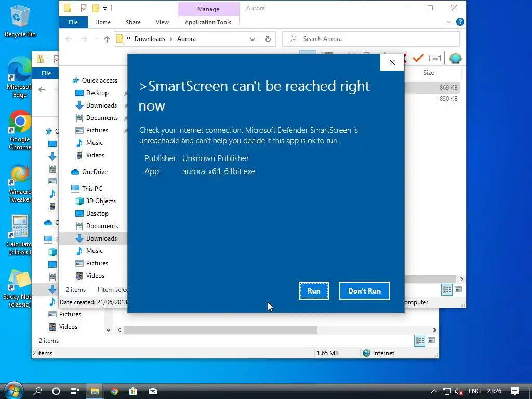Open the Explorer help icon

tap(460, 22)
